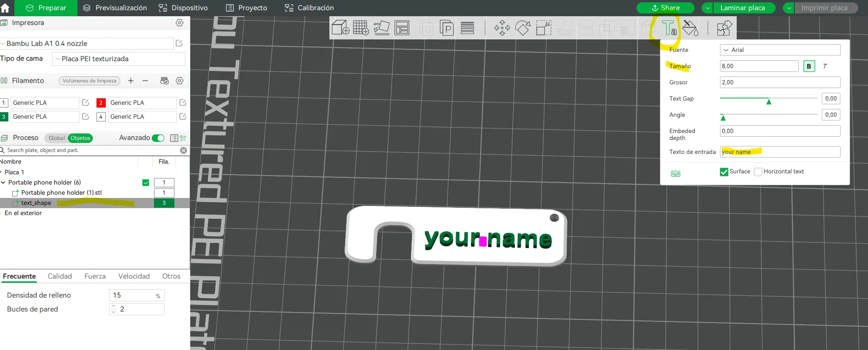Open the Calibración tab
The width and height of the screenshot is (868, 350).
pyautogui.click(x=309, y=8)
